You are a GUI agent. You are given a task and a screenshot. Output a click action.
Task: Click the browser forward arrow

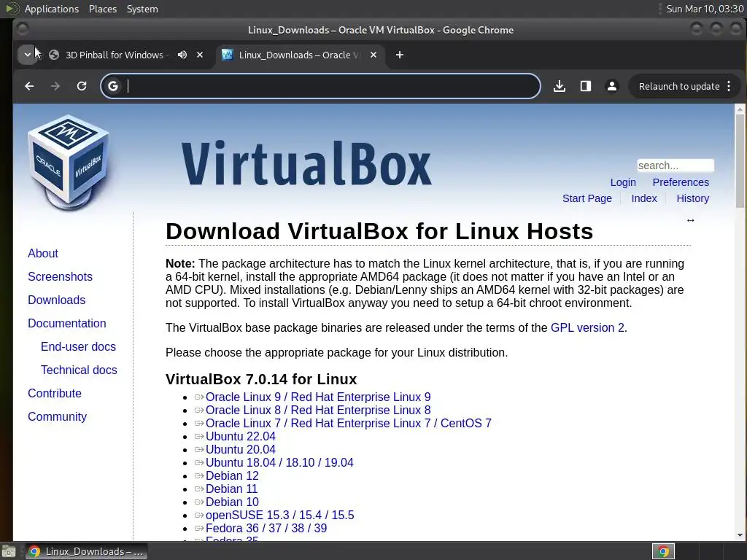55,86
